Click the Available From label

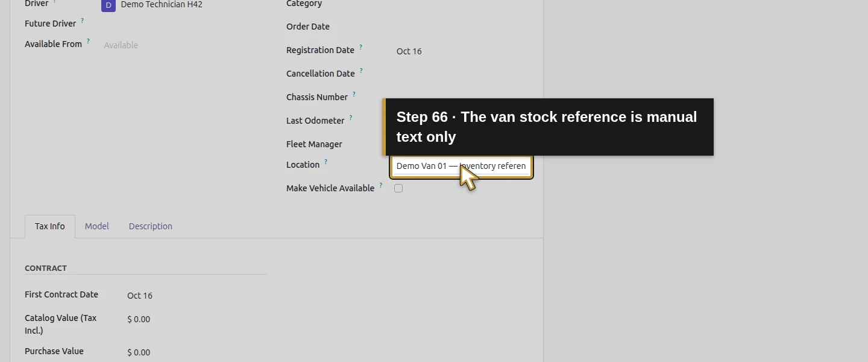pyautogui.click(x=53, y=44)
